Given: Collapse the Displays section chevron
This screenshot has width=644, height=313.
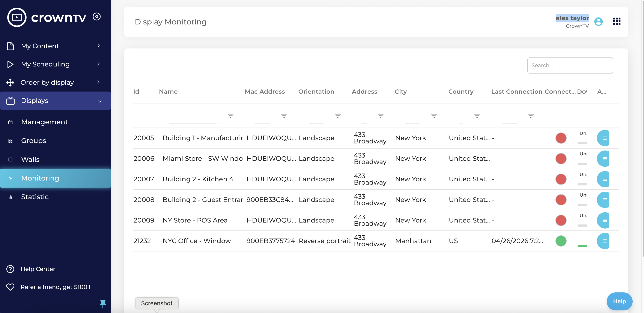Looking at the screenshot, I should tap(100, 101).
